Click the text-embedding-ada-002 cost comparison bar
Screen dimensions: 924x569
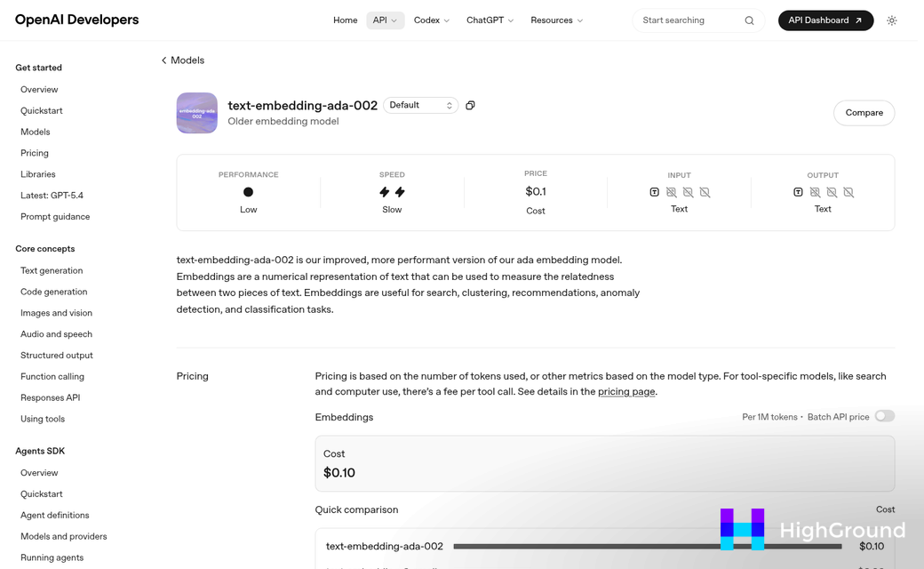point(646,546)
